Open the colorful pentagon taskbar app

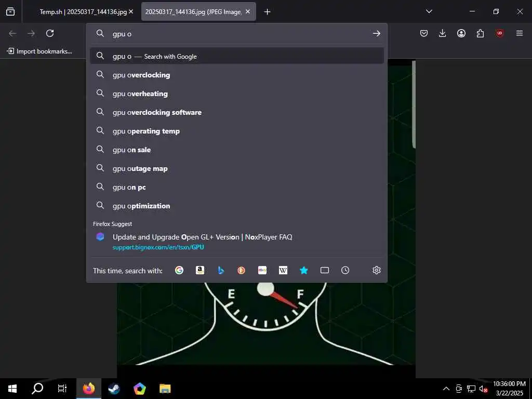139,388
